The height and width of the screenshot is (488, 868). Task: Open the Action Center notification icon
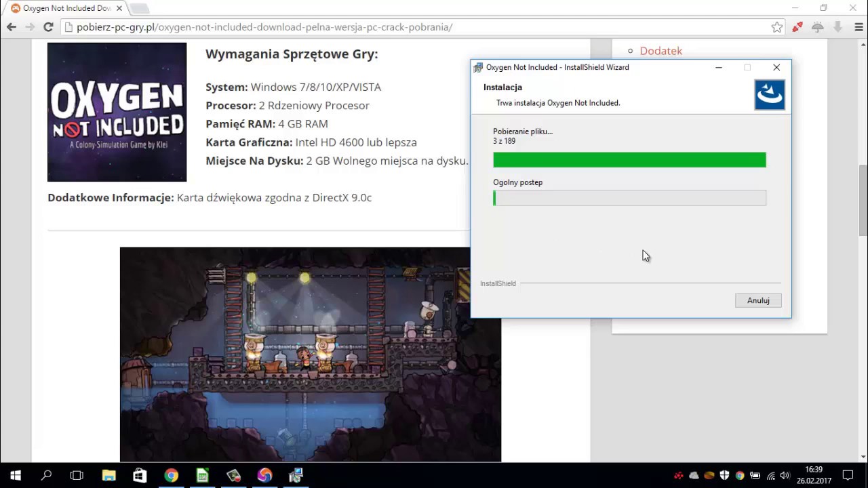848,476
